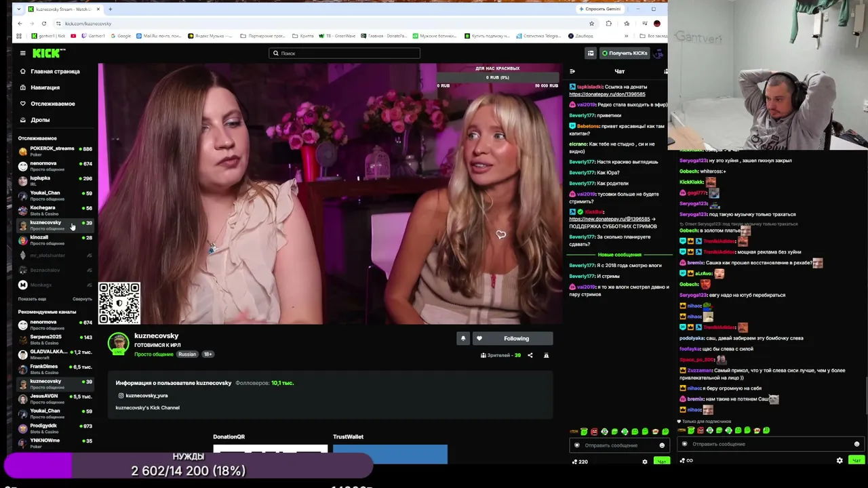Open the donatepay.ru/don/1396585 link in chat
This screenshot has width=868, height=488.
[x=607, y=94]
